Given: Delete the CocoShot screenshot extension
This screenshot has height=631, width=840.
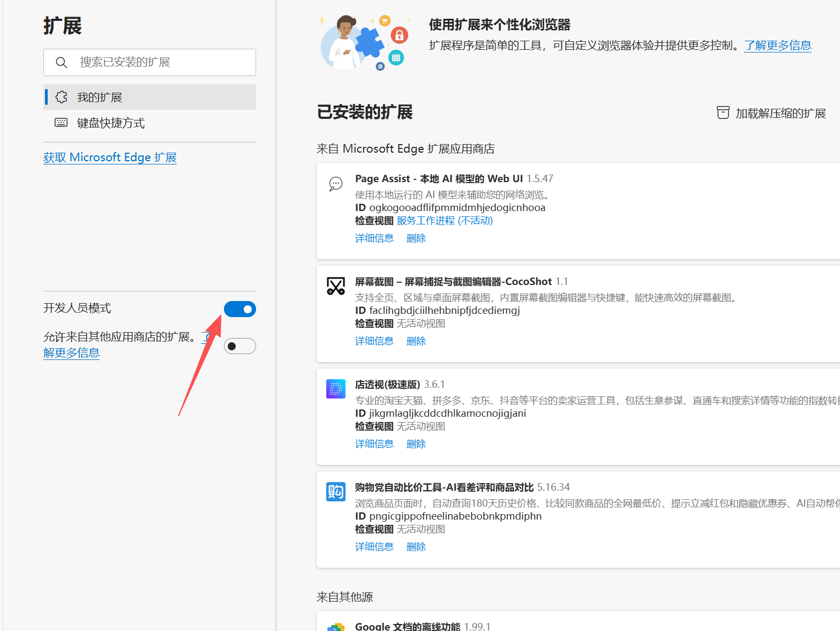Looking at the screenshot, I should (416, 341).
